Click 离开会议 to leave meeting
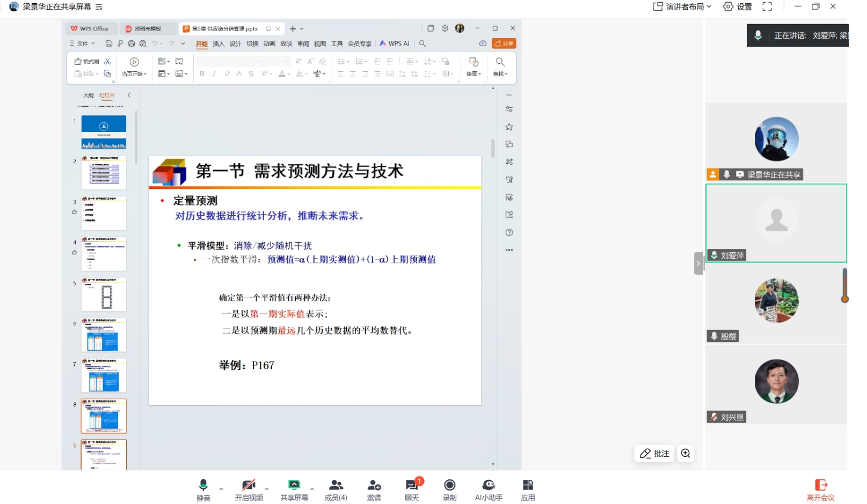The width and height of the screenshot is (867, 504). pos(820,490)
